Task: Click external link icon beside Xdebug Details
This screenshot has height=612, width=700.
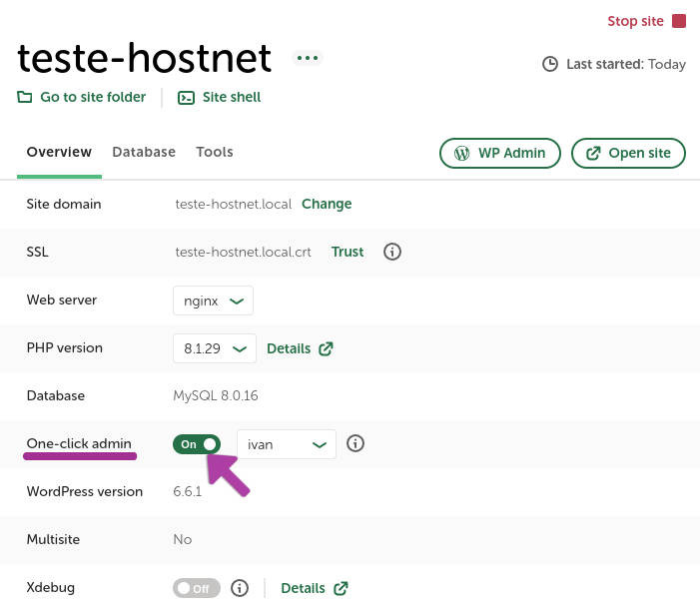Action: [x=341, y=588]
